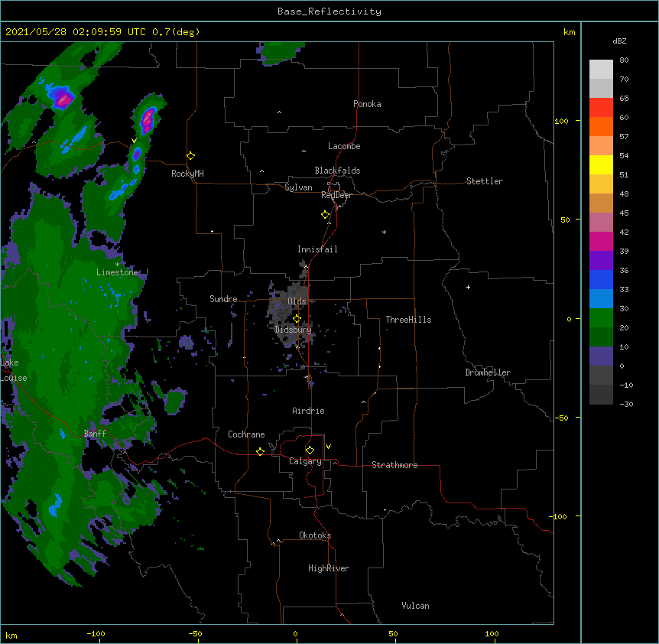Select the Airdrie label
Image resolution: width=659 pixels, height=644 pixels.
pos(309,411)
